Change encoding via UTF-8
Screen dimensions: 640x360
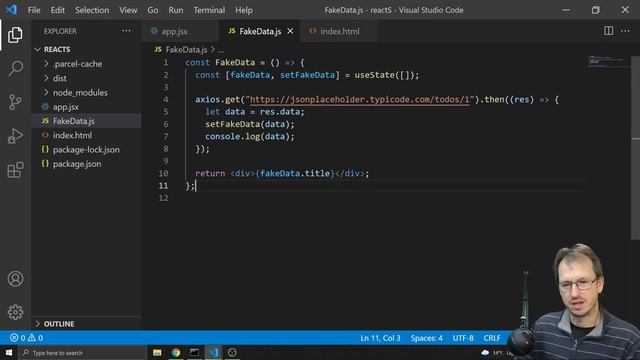pyautogui.click(x=463, y=338)
